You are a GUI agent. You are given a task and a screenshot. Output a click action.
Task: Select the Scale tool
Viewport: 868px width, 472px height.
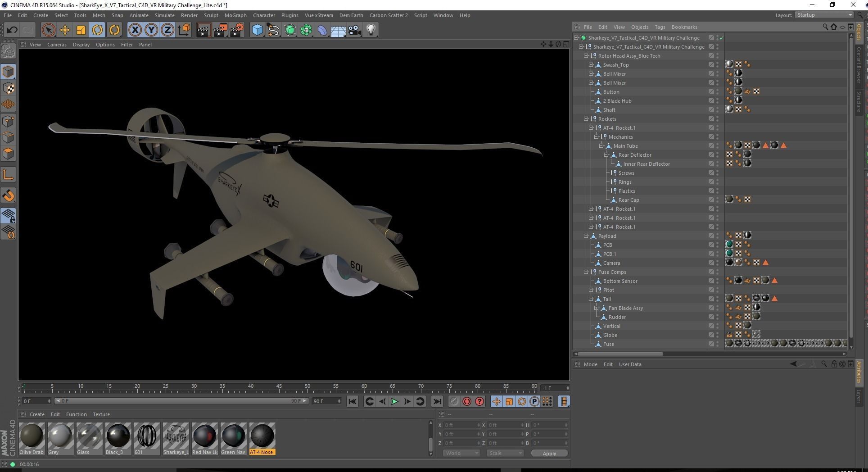(81, 30)
